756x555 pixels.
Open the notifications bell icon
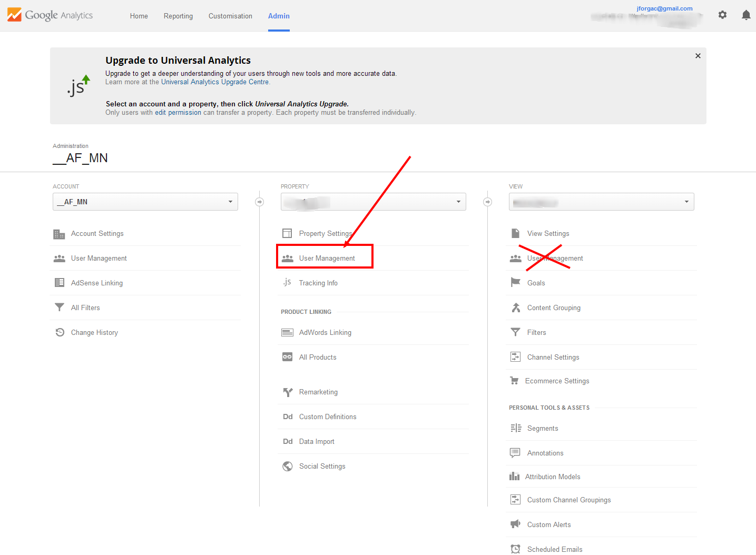coord(746,15)
